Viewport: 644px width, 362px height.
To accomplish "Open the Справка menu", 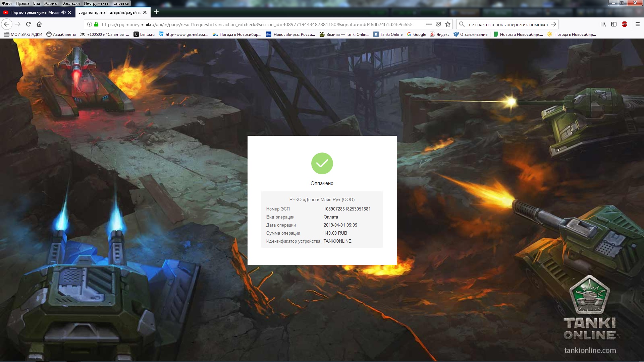I will tap(121, 3).
